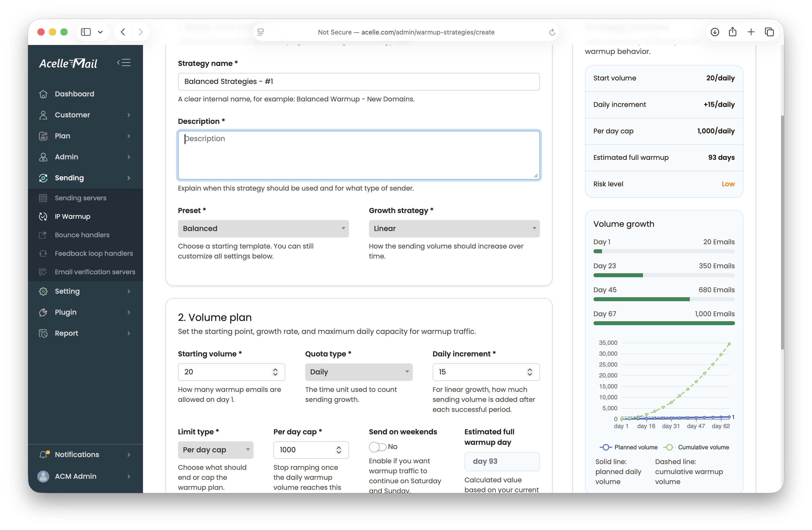The height and width of the screenshot is (530, 812).
Task: Click into the Description textarea
Action: 358,155
